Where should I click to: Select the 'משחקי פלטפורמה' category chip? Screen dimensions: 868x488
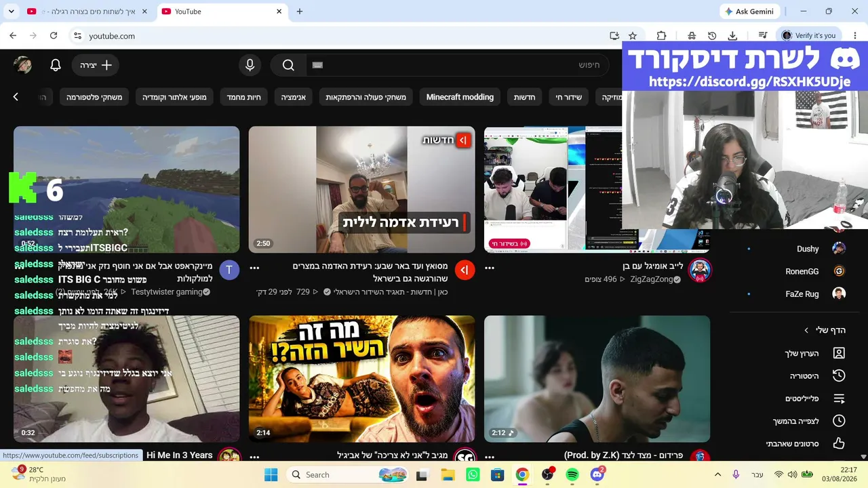point(94,97)
